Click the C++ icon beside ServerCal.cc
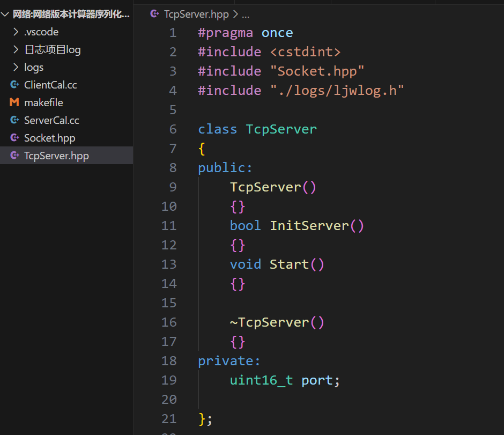The height and width of the screenshot is (435, 504). (14, 120)
